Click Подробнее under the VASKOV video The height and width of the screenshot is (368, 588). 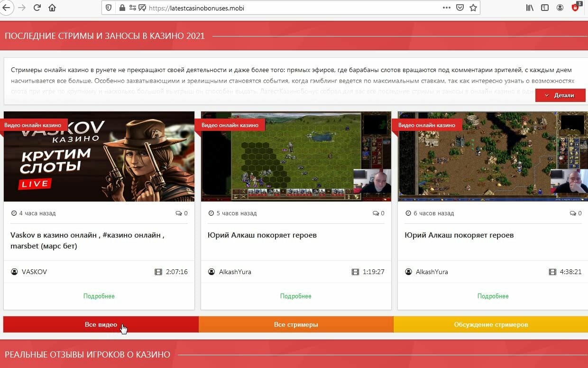click(x=99, y=296)
